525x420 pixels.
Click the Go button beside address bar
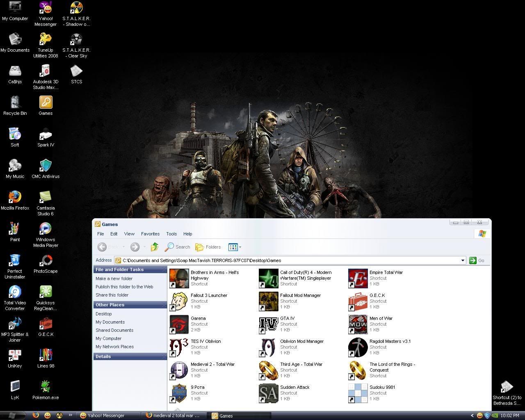coord(477,260)
